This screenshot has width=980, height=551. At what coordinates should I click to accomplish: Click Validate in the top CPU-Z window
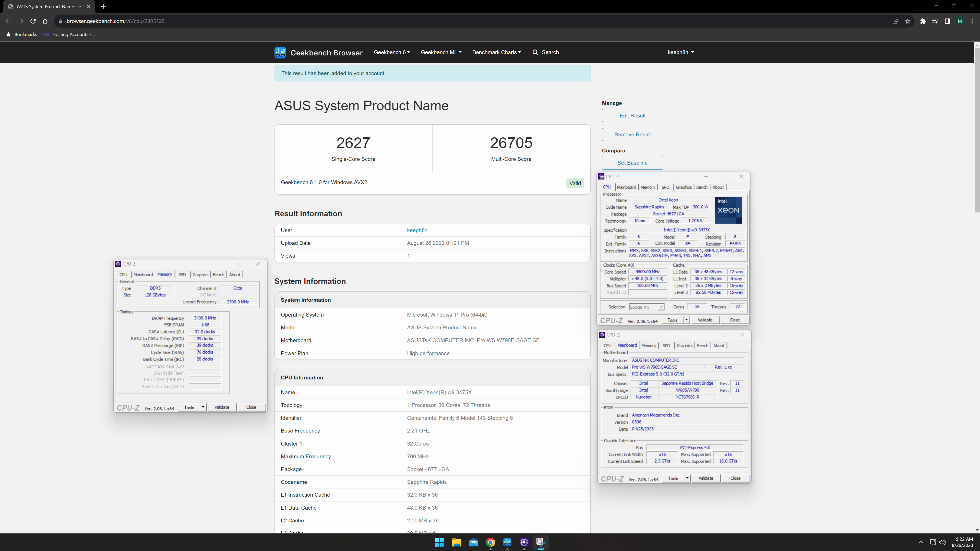(705, 320)
